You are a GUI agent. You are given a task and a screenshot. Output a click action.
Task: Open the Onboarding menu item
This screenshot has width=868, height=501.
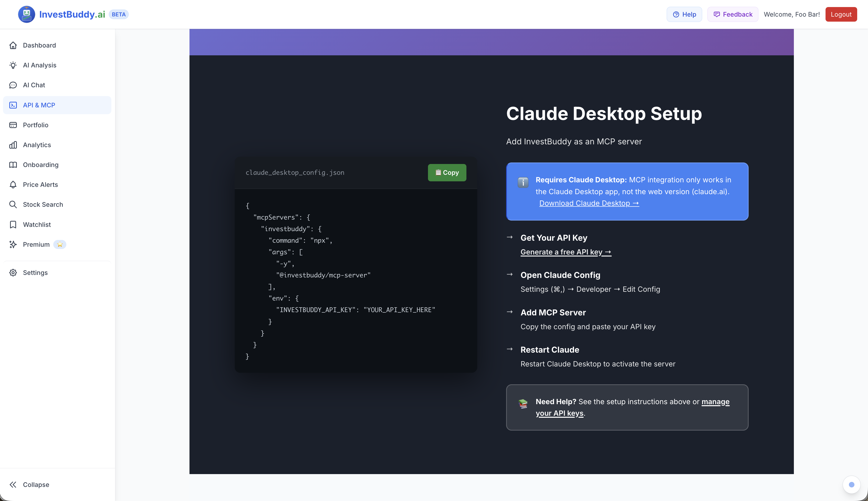(x=40, y=165)
